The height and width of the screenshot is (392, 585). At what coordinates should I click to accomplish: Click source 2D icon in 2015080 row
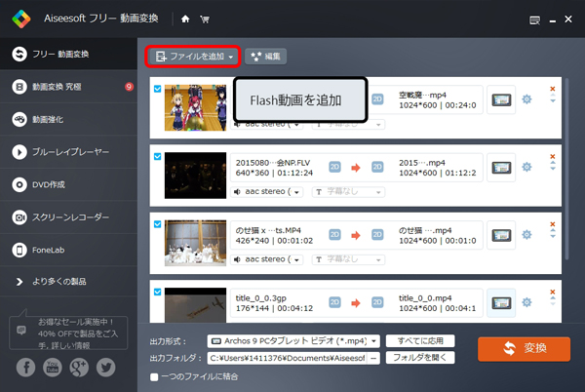334,167
